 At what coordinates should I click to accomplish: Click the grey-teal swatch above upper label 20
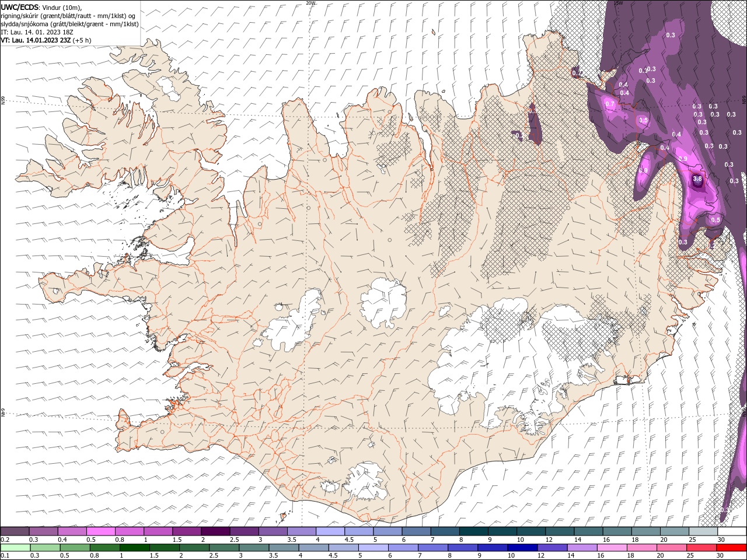675,531
